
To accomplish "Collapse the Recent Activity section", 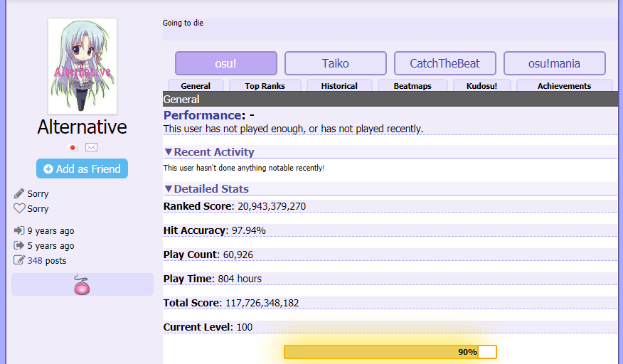I will click(209, 152).
